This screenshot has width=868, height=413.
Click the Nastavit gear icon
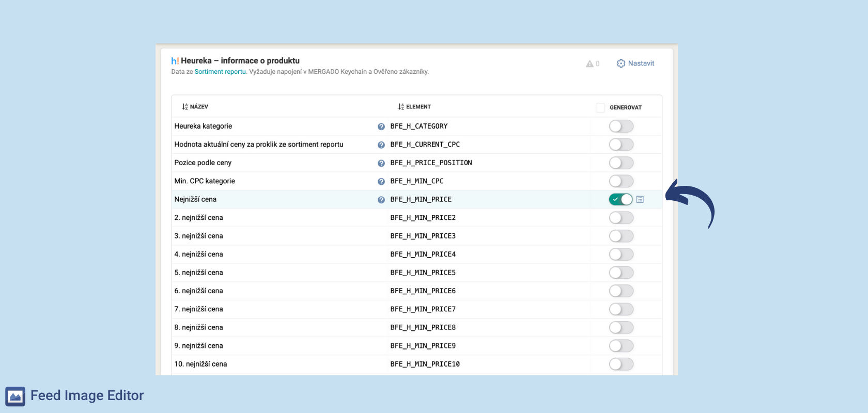coord(621,63)
